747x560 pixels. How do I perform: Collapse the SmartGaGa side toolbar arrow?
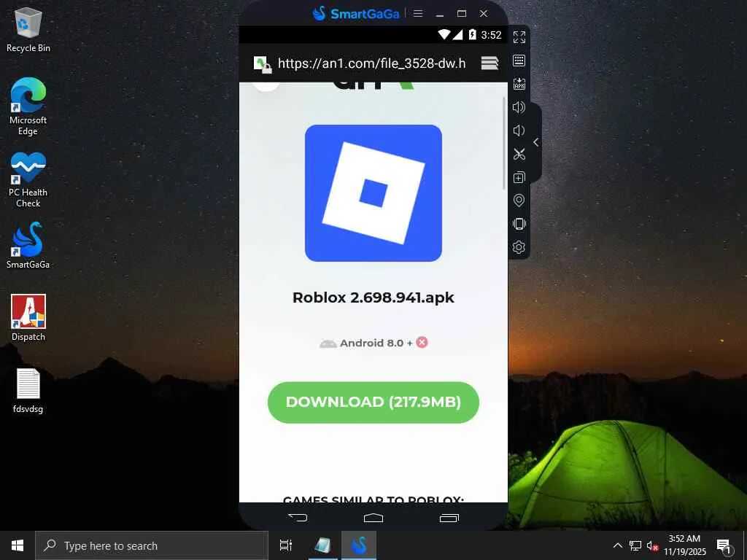tap(536, 142)
